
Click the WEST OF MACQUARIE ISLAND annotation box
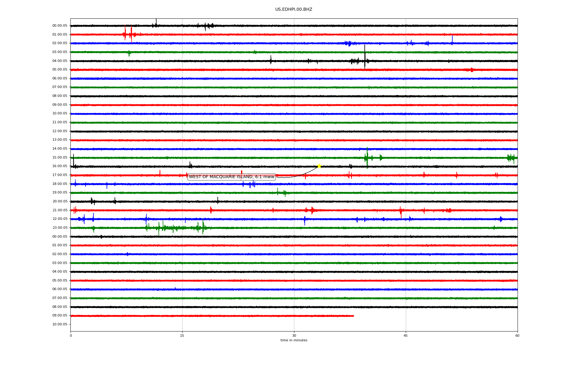(x=232, y=177)
